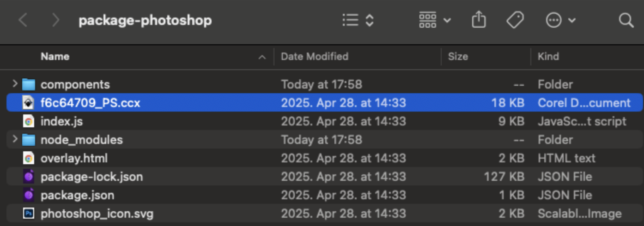
Task: Select the overlay.html file
Action: [74, 158]
